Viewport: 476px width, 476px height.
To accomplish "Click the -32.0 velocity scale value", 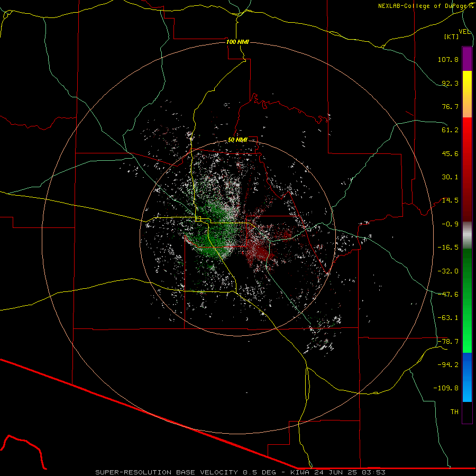I will click(448, 271).
